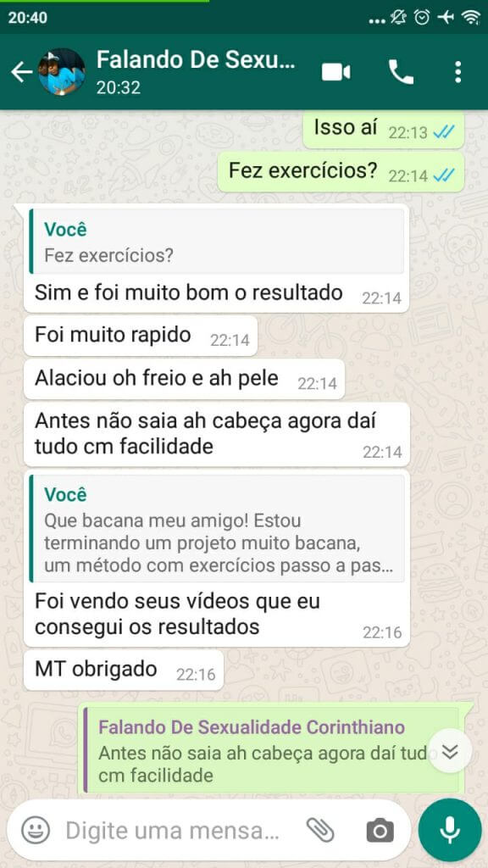
Task: Open contact info from Falando De Sexu... title
Action: tap(196, 60)
